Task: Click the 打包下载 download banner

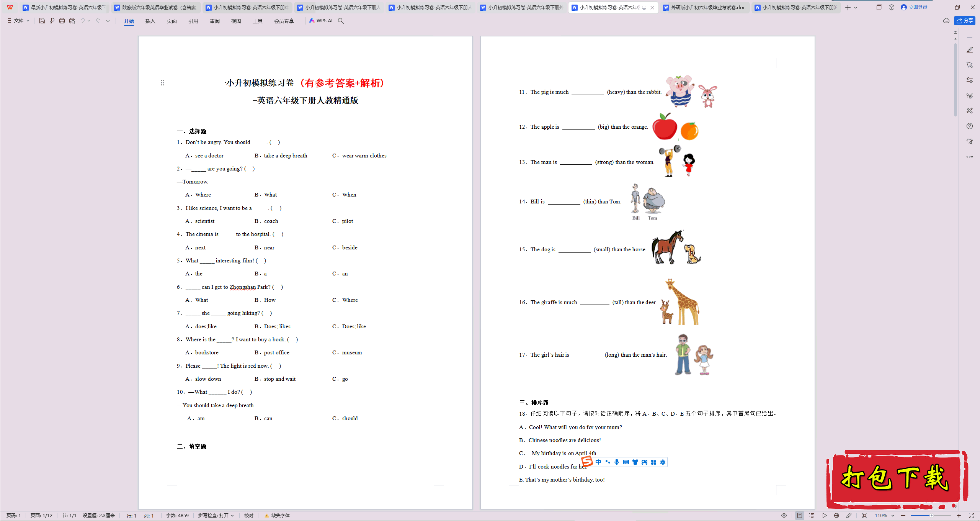Action: click(896, 479)
